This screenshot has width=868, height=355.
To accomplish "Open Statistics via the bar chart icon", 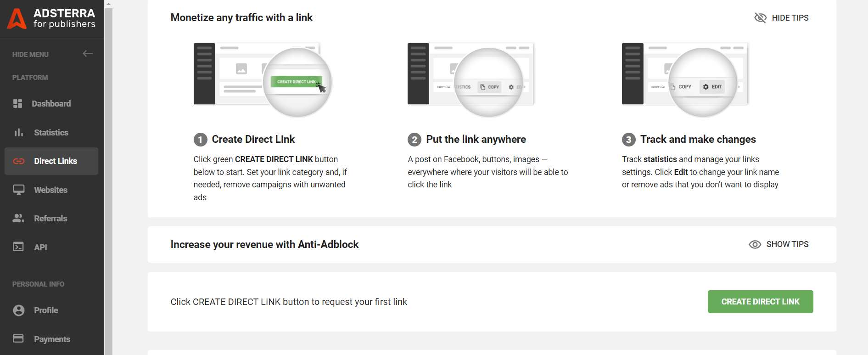I will [x=18, y=132].
